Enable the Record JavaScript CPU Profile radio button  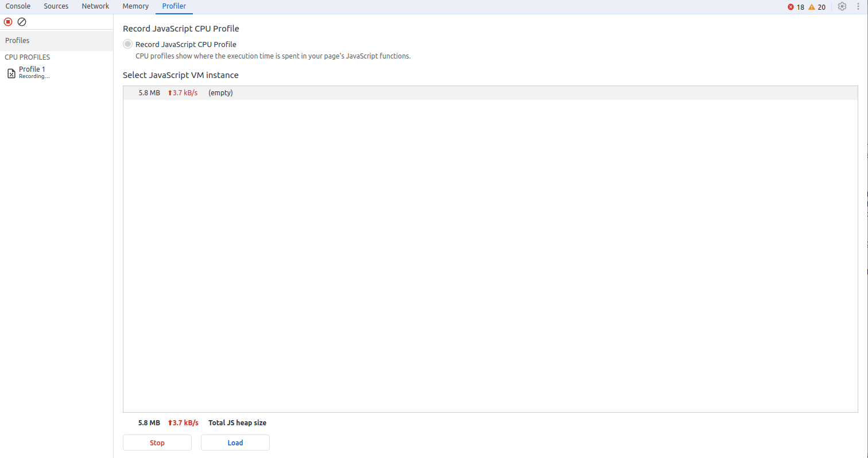click(127, 44)
